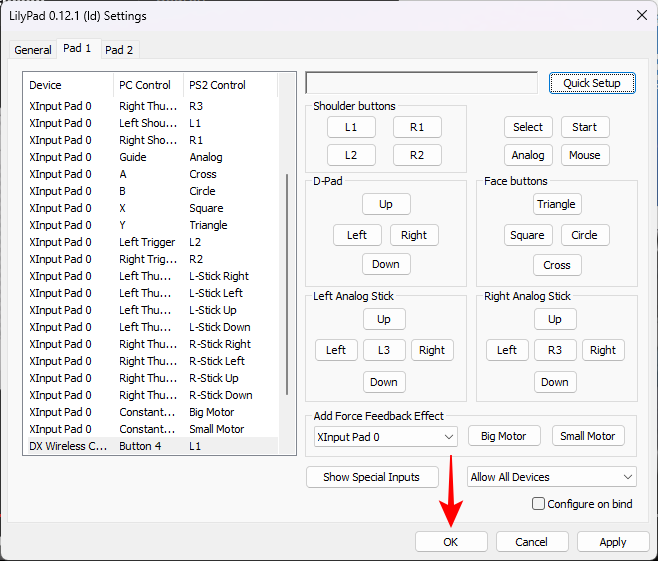Select the Right Trig... R2 row

pos(153,259)
